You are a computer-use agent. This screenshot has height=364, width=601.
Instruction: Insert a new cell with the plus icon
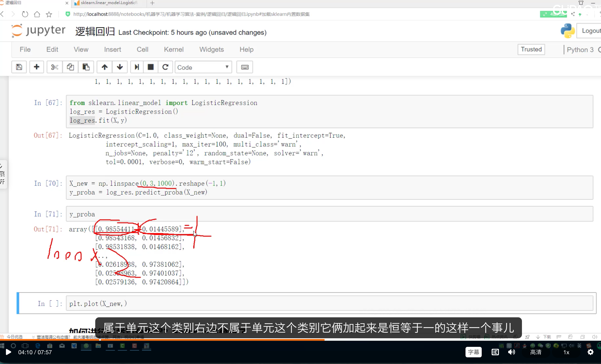(x=37, y=67)
